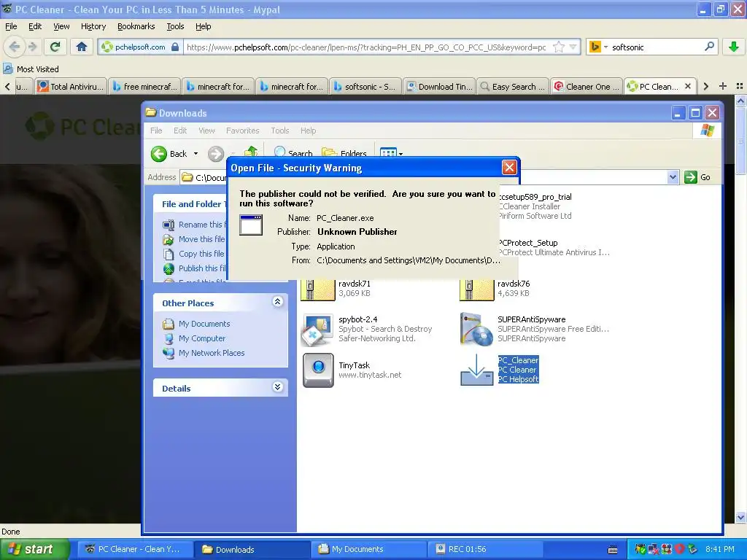Click the Windows Start button
Viewport: 747px width, 560px height.
click(34, 549)
